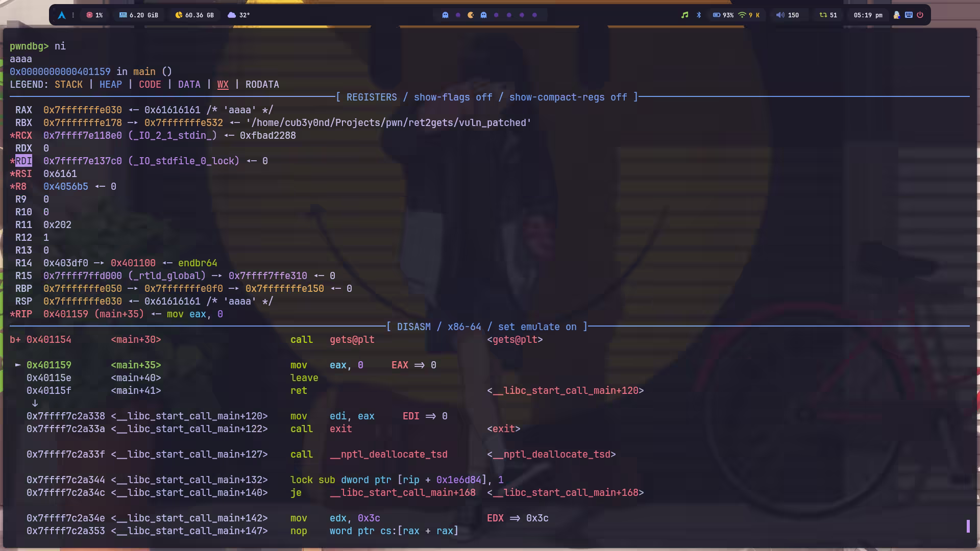Select the last purple workspace dot
This screenshot has height=551, width=980.
(534, 15)
